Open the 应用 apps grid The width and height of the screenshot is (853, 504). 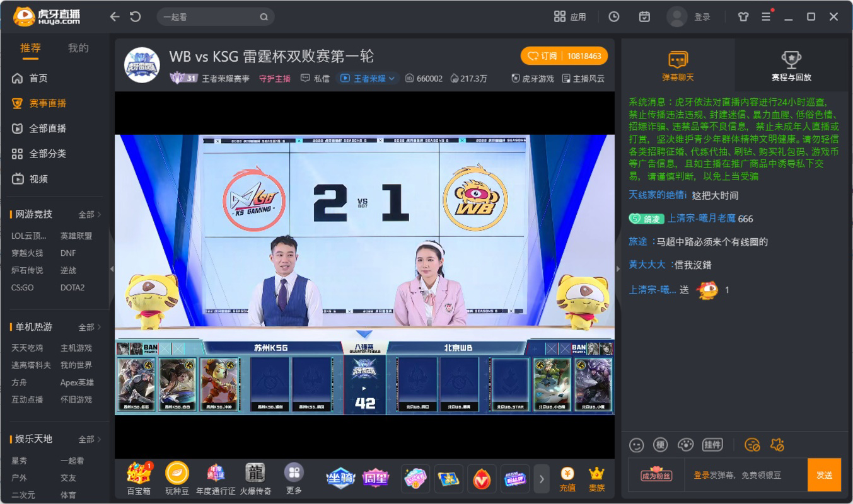tap(570, 17)
